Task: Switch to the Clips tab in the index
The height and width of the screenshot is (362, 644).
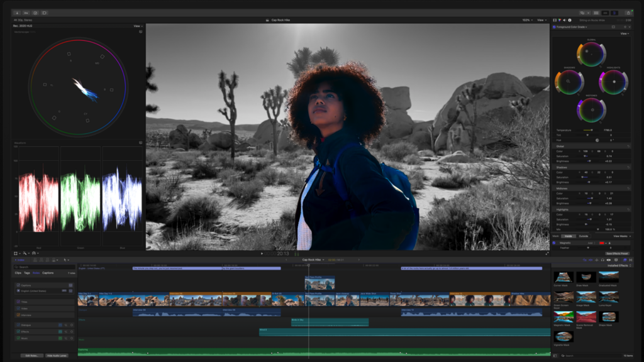Action: tap(18, 273)
